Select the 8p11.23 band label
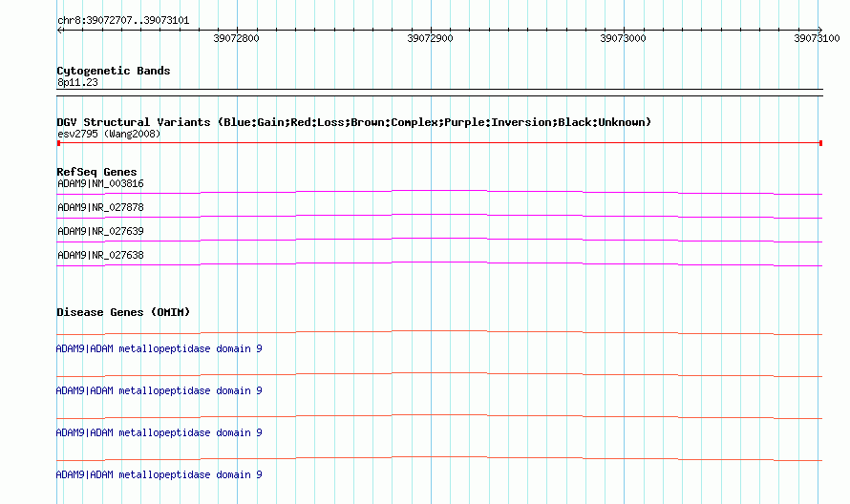 pos(77,82)
